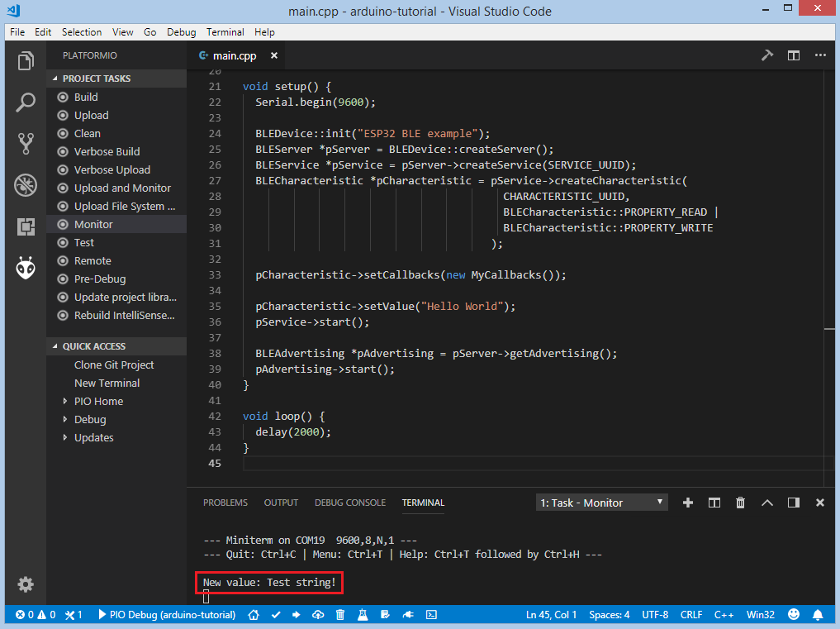Close the main.cpp tab
The width and height of the screenshot is (840, 629).
(x=273, y=55)
